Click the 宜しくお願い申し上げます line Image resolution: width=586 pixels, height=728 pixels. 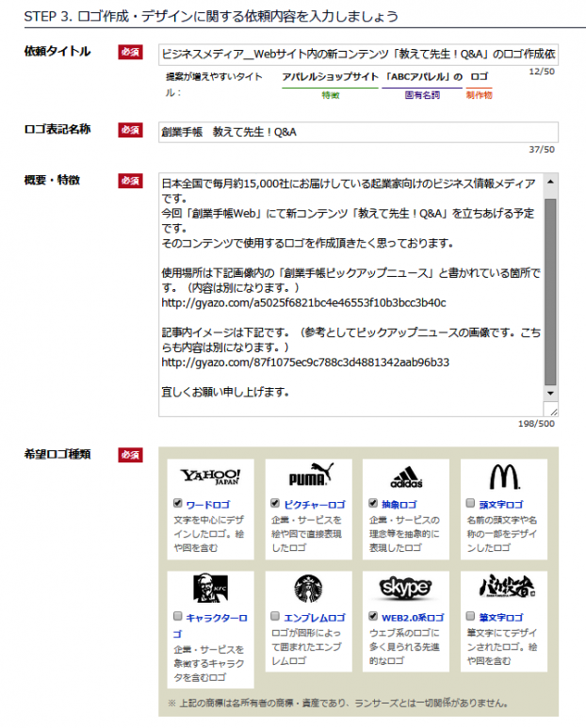pos(225,393)
